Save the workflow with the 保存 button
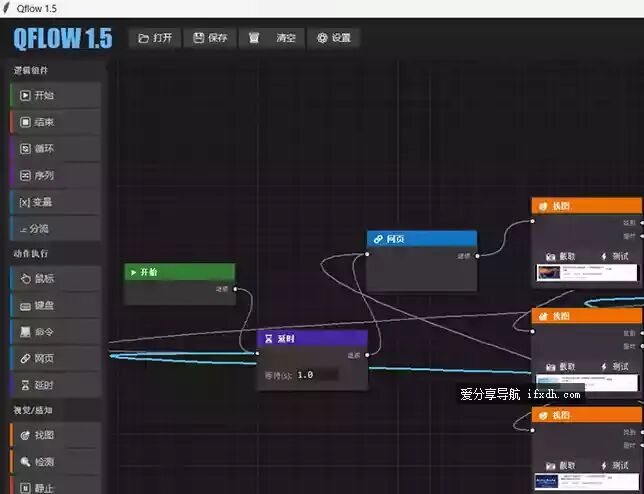The width and height of the screenshot is (644, 494). click(x=210, y=38)
